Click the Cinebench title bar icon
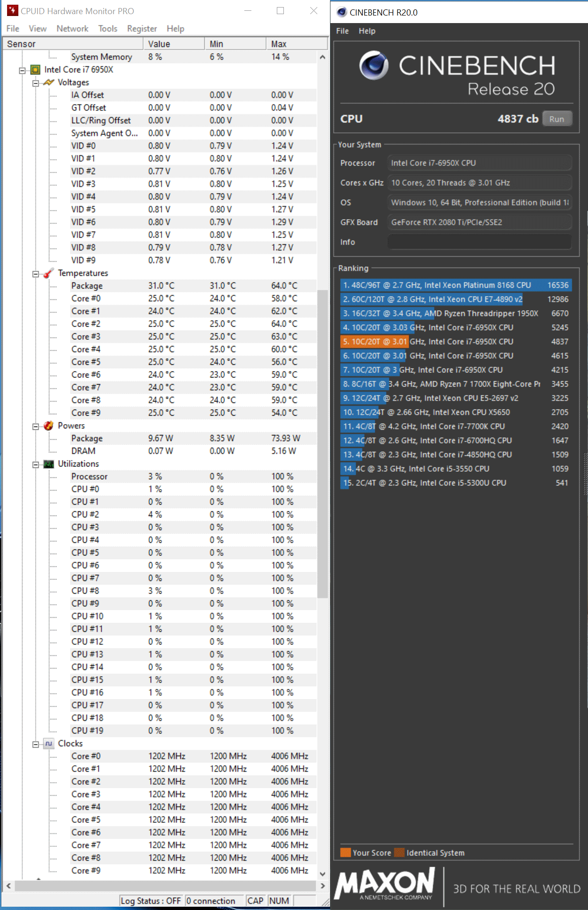 342,12
